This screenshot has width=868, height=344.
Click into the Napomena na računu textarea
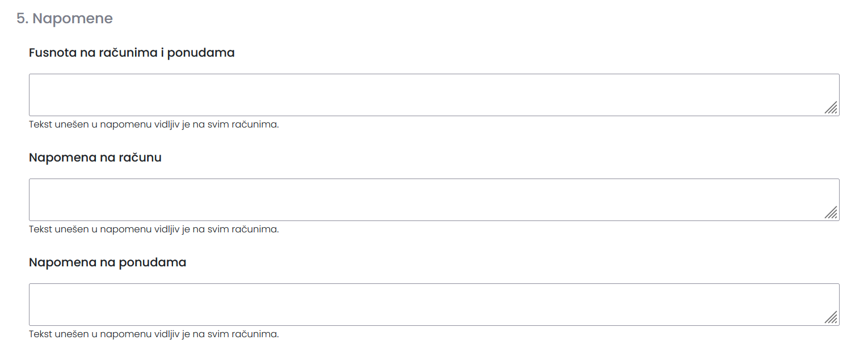pyautogui.click(x=434, y=199)
